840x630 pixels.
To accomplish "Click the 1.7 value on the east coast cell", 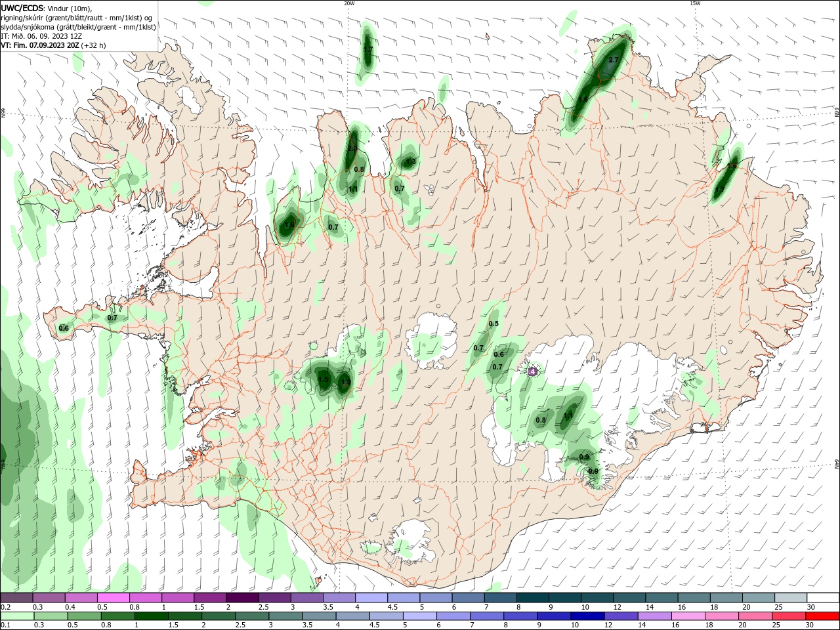I will [720, 189].
